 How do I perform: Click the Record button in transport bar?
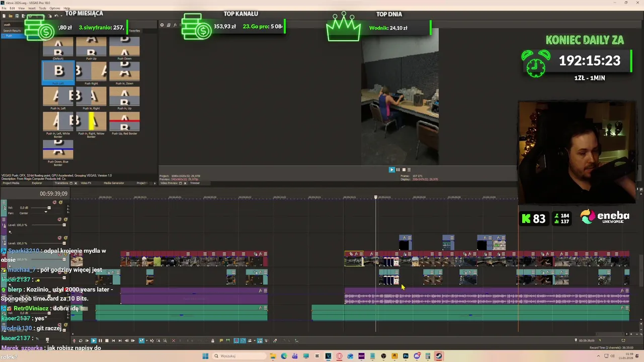point(74,340)
